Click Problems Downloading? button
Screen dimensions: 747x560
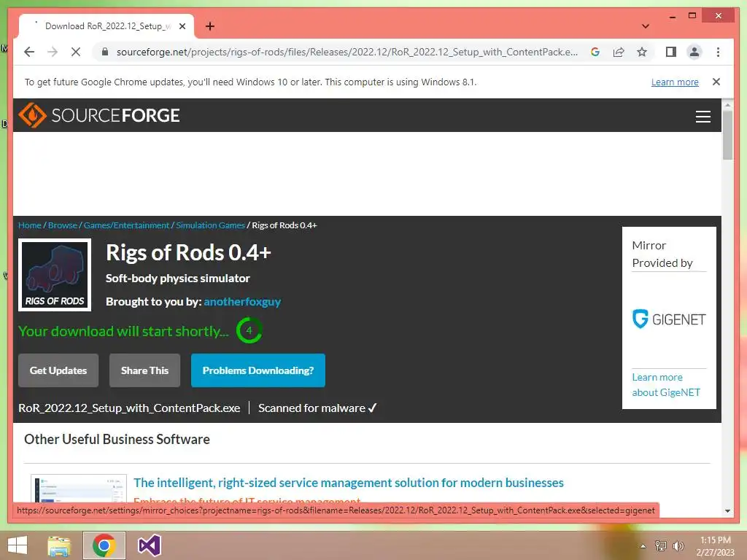(x=258, y=370)
